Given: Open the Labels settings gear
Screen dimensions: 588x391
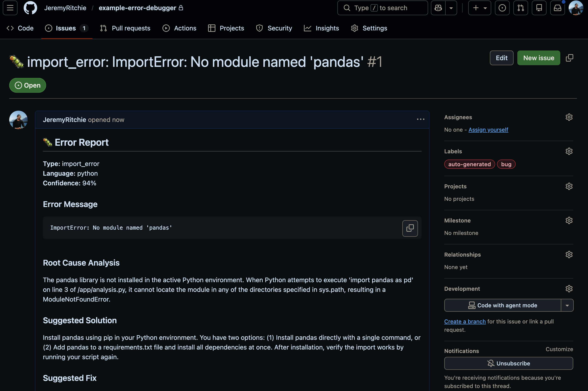Looking at the screenshot, I should [569, 151].
